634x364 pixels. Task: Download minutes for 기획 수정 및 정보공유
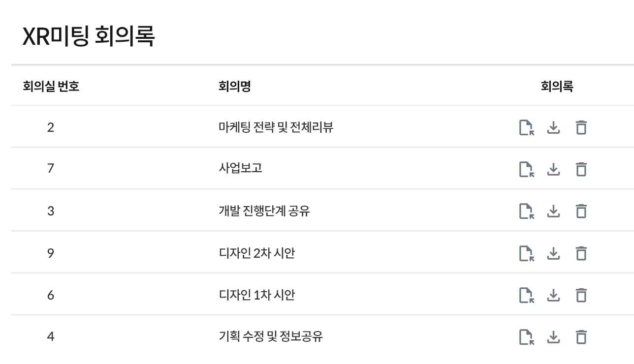[554, 337]
